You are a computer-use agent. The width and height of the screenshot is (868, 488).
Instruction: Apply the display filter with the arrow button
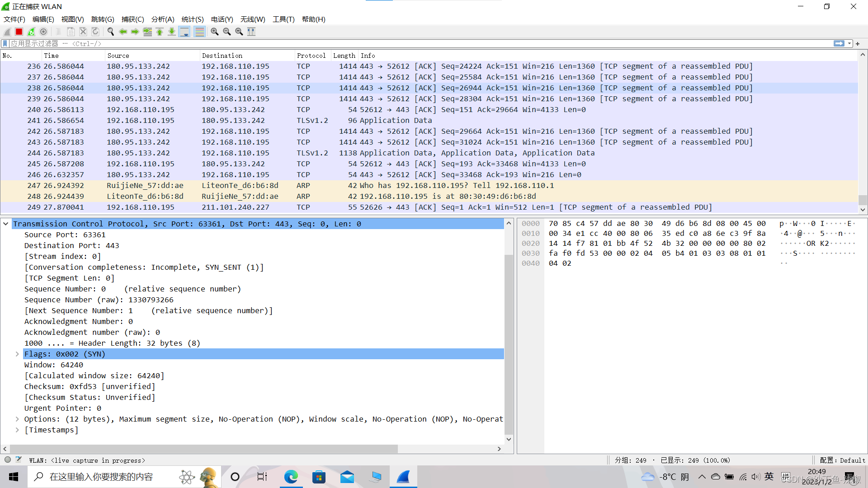[839, 43]
